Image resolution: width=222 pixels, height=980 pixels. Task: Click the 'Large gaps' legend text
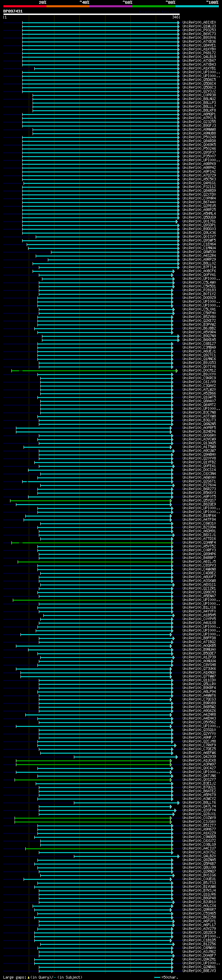[x=15, y=977]
